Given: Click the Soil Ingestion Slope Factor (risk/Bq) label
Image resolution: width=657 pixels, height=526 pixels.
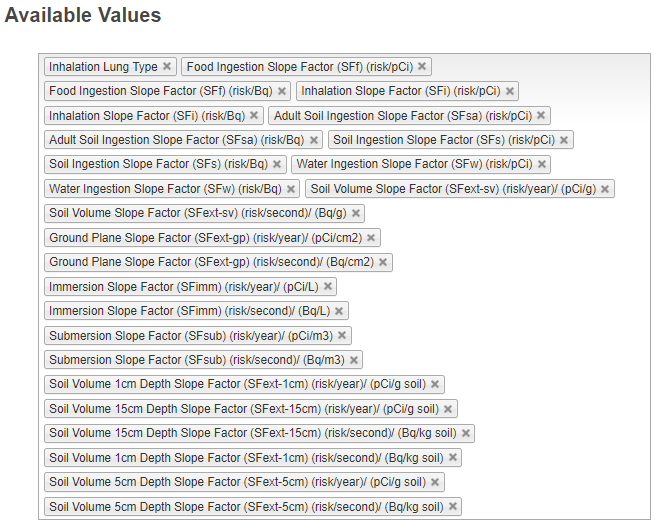Looking at the screenshot, I should coord(158,164).
